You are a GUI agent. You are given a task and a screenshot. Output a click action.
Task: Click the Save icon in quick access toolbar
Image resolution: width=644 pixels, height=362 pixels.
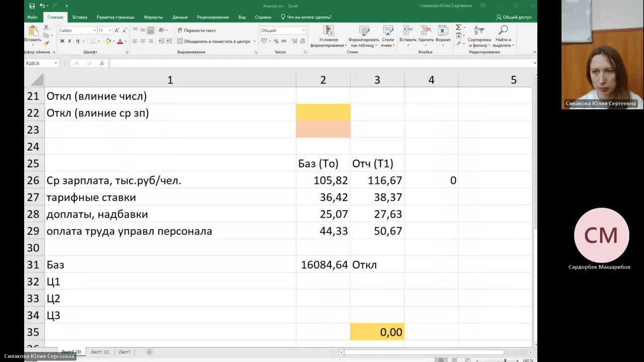[32, 6]
